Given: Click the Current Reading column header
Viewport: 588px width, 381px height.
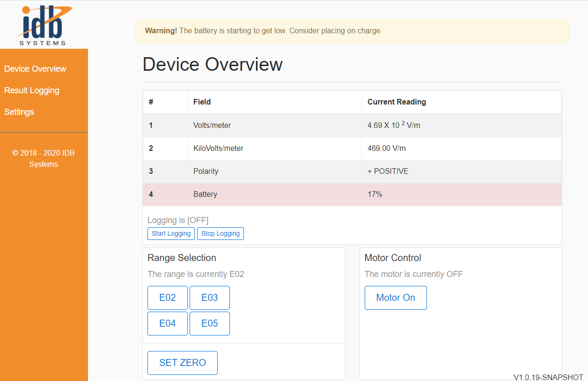Looking at the screenshot, I should click(397, 102).
